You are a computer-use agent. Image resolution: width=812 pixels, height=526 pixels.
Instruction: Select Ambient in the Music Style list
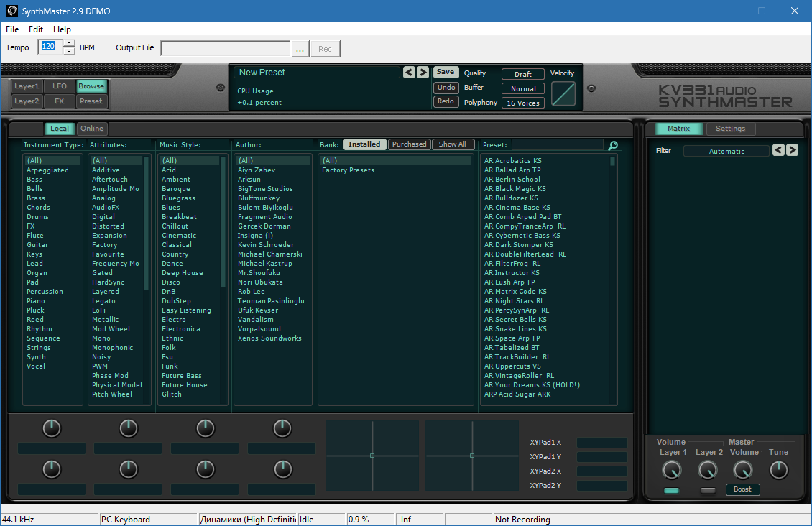pyautogui.click(x=176, y=179)
